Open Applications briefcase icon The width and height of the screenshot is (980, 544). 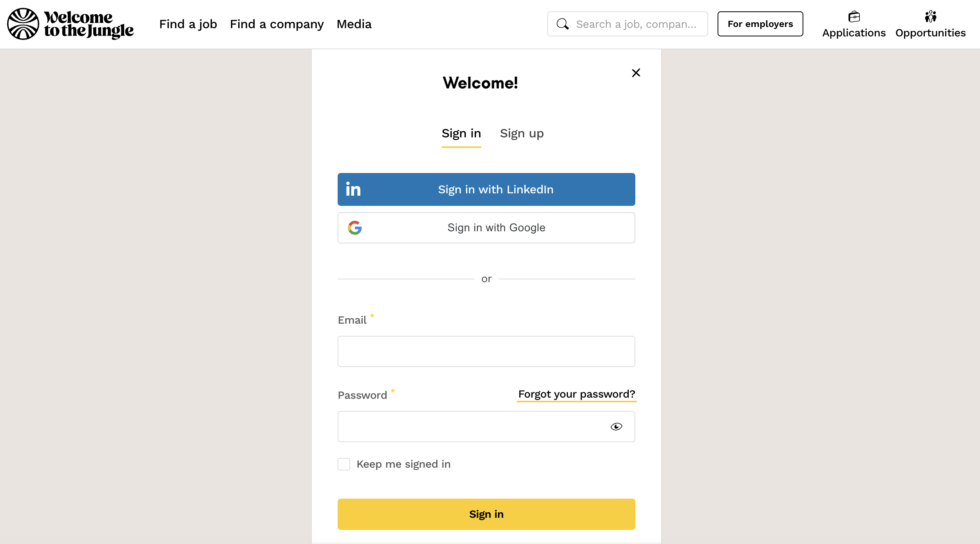(854, 17)
